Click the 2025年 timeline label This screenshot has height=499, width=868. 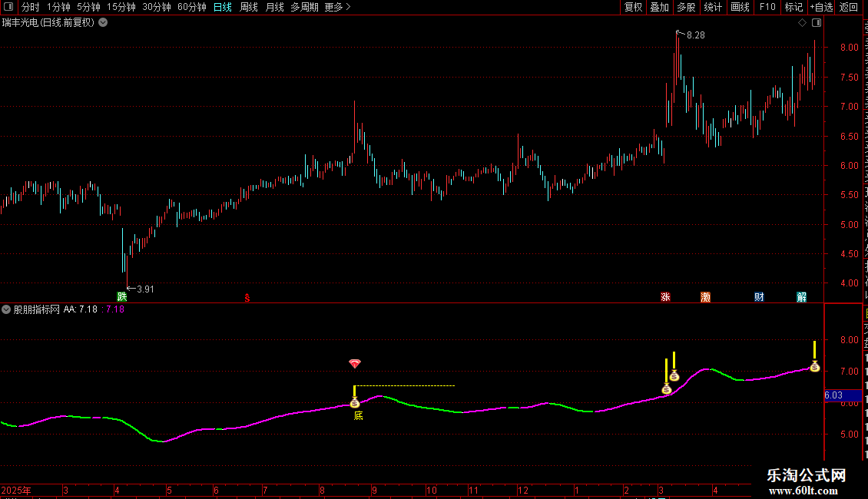[x=16, y=491]
